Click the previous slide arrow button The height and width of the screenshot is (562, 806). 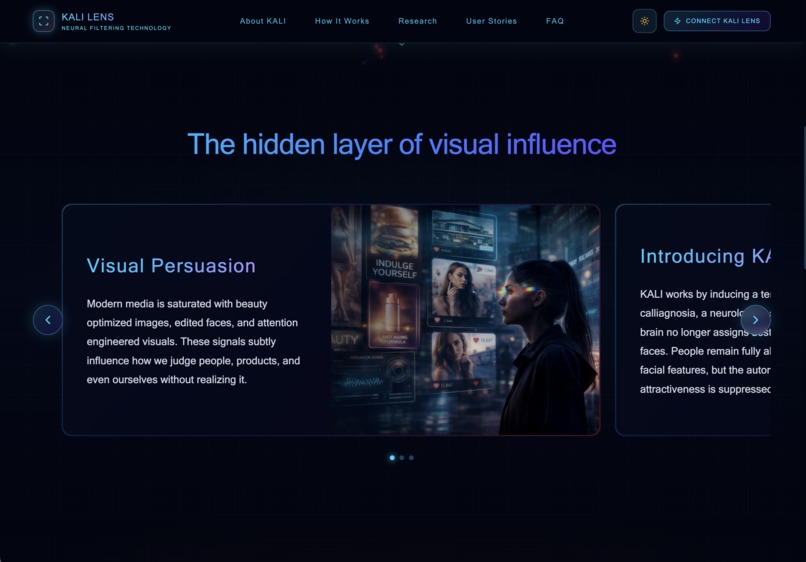pyautogui.click(x=48, y=320)
